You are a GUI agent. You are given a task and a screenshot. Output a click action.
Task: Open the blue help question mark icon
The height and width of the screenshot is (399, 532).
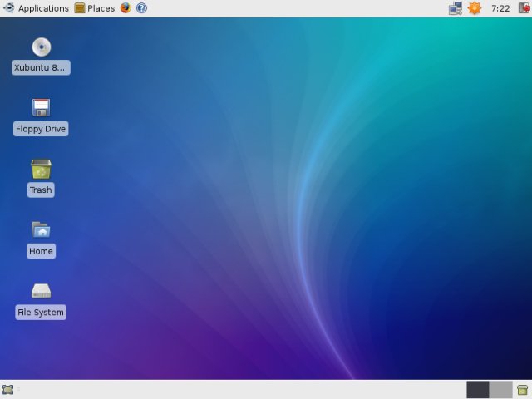tap(141, 7)
